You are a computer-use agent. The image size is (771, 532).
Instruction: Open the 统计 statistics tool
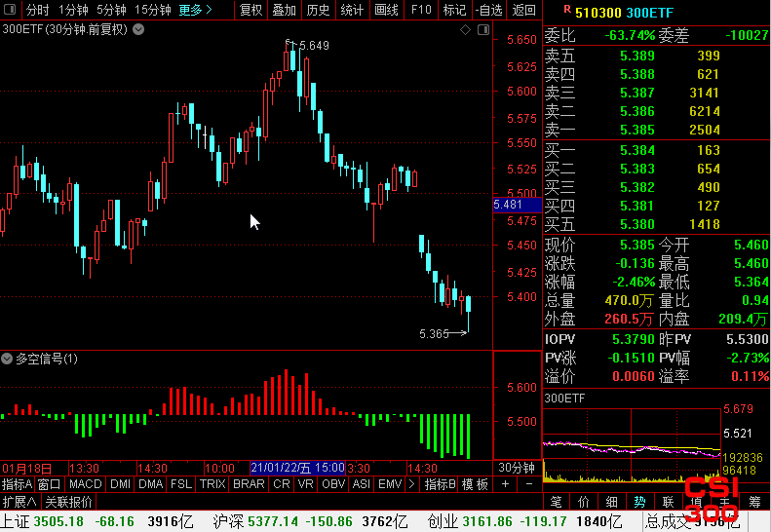pos(352,10)
